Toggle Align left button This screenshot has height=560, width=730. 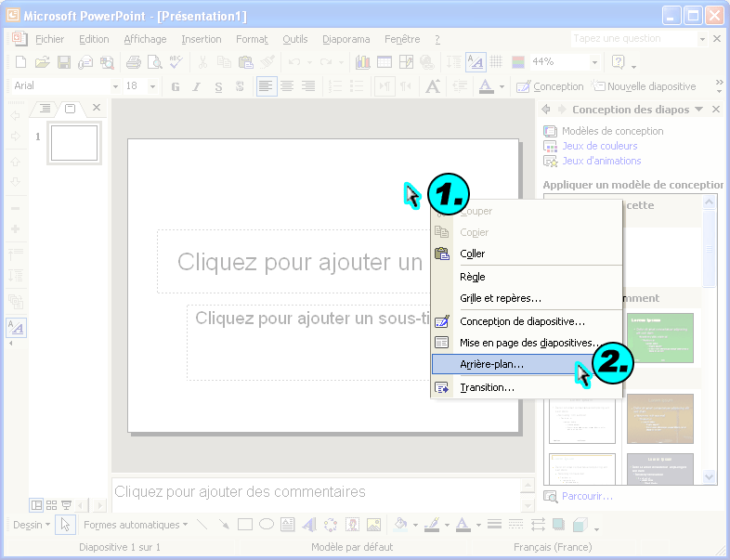[x=267, y=86]
